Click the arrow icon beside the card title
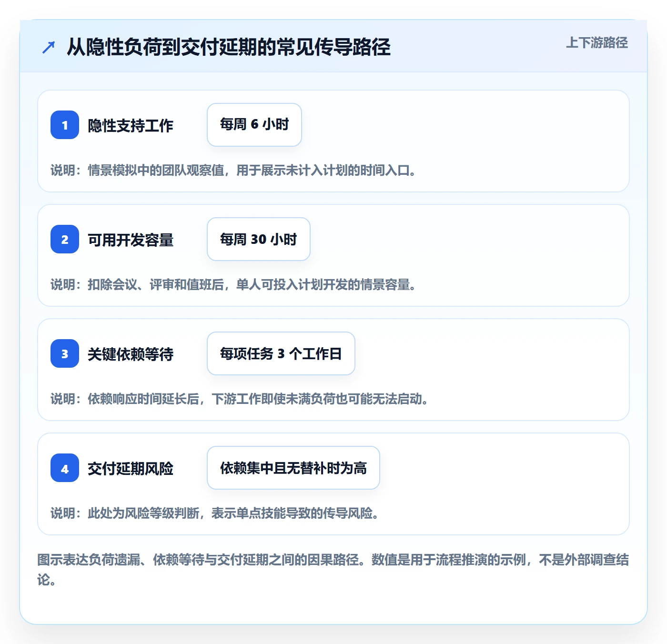This screenshot has width=667, height=644. (x=49, y=47)
